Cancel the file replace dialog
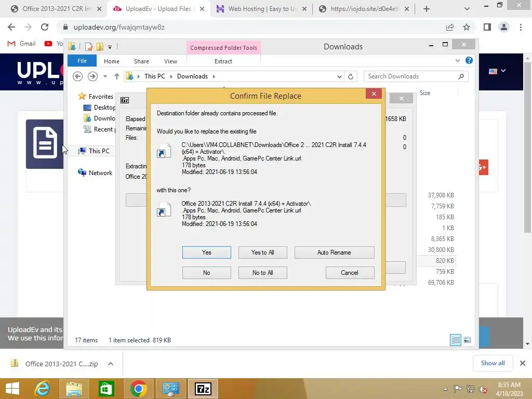Viewport: 532px width, 399px height. click(350, 273)
